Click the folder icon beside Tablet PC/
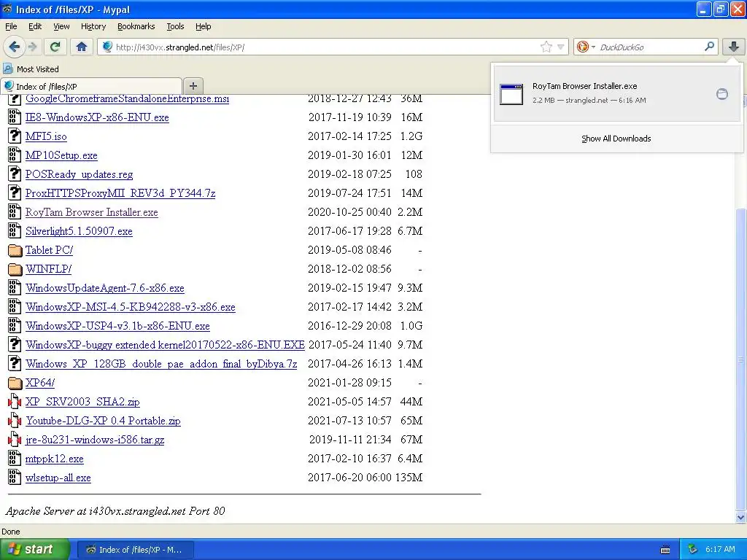The height and width of the screenshot is (560, 747). [15, 251]
